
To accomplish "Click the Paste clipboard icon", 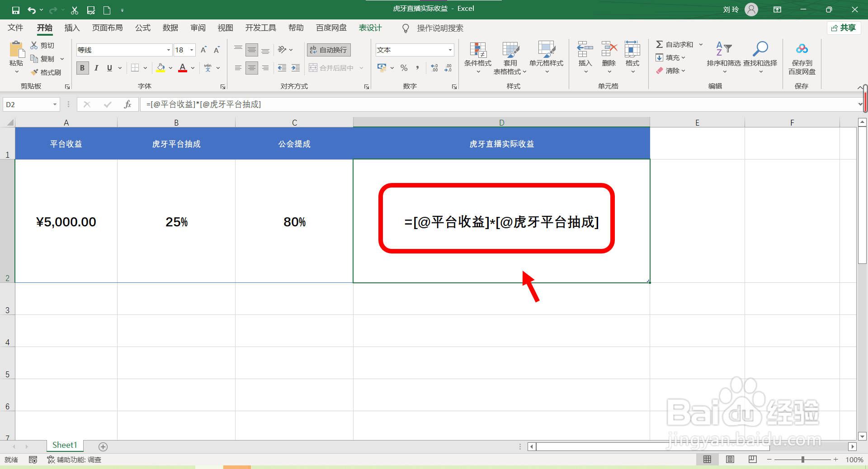I will (x=16, y=49).
